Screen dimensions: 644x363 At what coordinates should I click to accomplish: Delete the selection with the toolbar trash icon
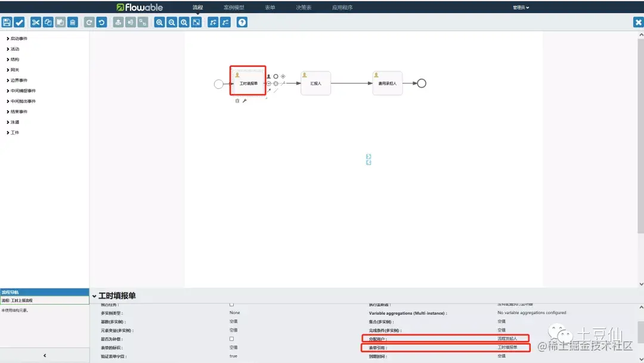(x=73, y=22)
